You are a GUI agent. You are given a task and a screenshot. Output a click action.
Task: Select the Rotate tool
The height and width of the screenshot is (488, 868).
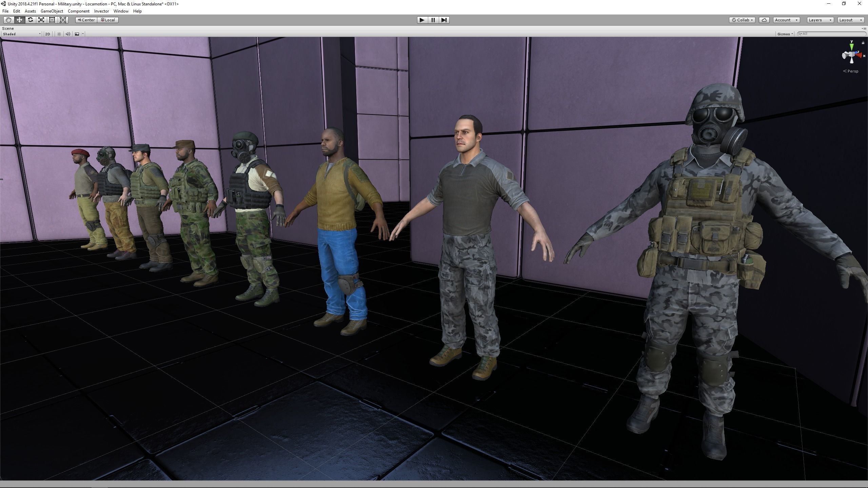pyautogui.click(x=30, y=20)
